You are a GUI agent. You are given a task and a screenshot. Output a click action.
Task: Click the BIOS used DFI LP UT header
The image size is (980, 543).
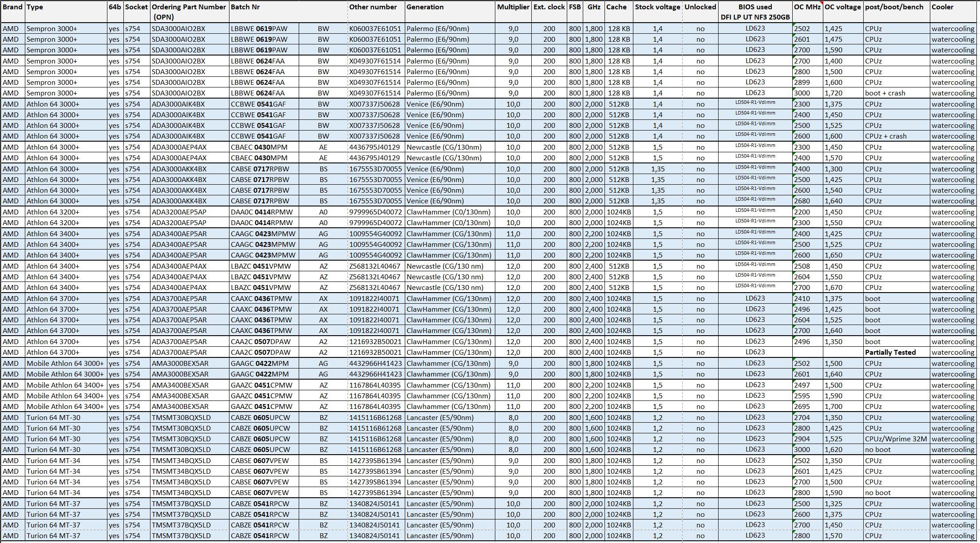coord(755,12)
